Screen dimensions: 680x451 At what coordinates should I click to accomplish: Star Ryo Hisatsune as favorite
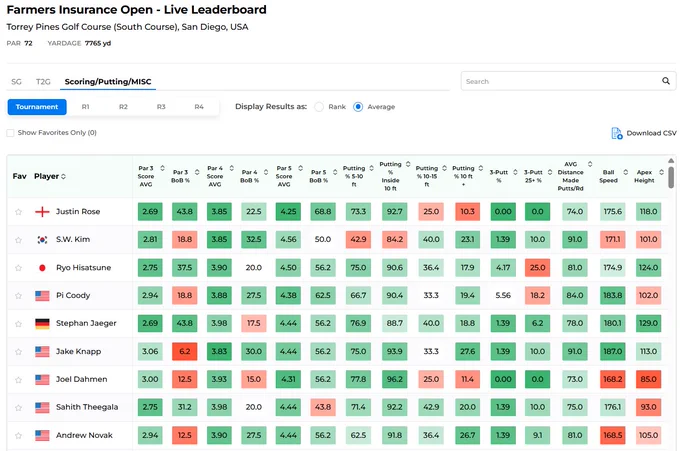pos(18,268)
